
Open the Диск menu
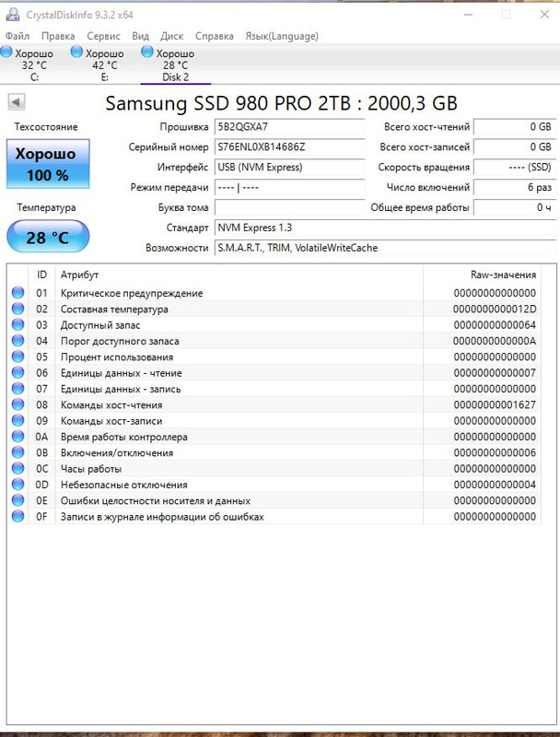point(172,36)
